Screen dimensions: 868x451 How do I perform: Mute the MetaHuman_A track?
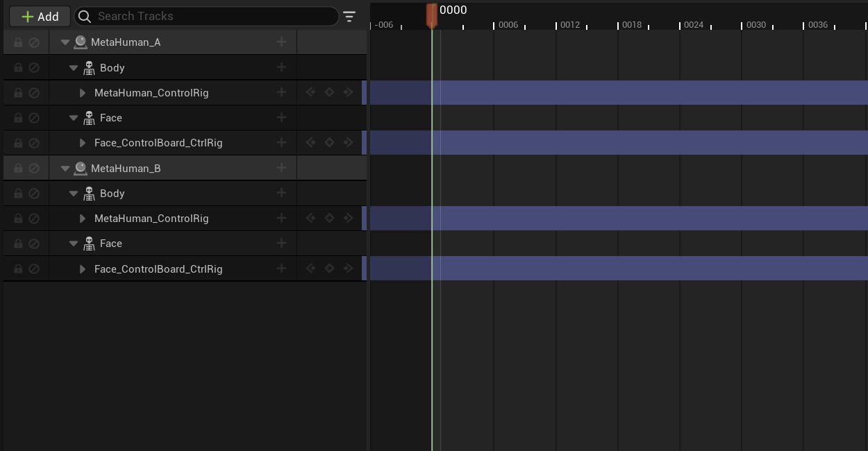[34, 42]
